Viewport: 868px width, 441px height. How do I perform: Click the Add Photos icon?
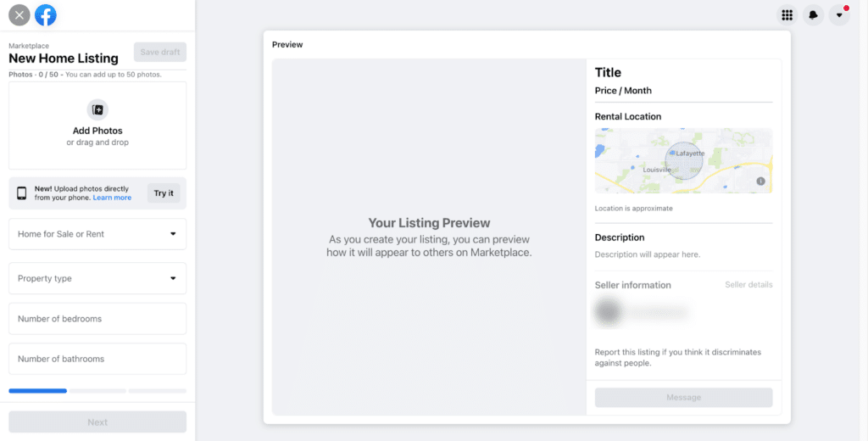click(x=97, y=109)
